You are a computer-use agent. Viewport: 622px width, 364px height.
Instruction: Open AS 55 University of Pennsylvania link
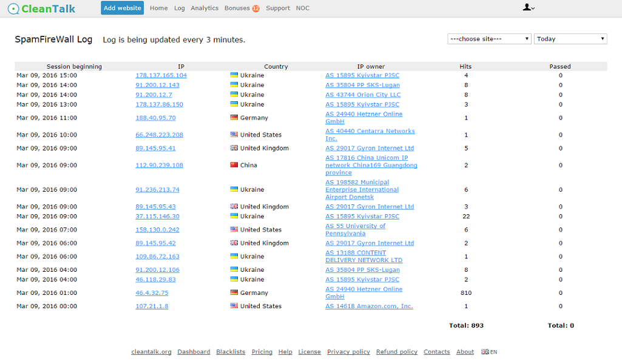[356, 229]
